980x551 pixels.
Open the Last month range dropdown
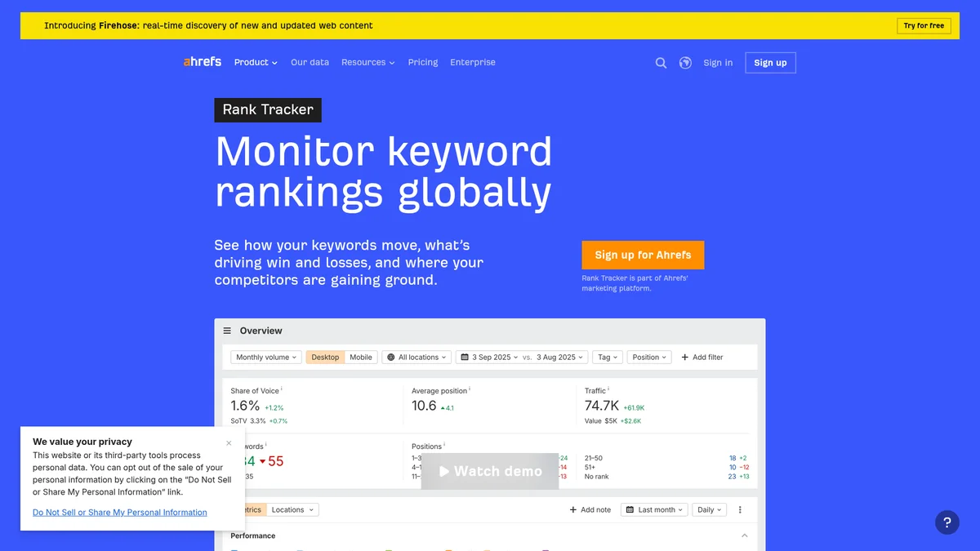coord(654,509)
